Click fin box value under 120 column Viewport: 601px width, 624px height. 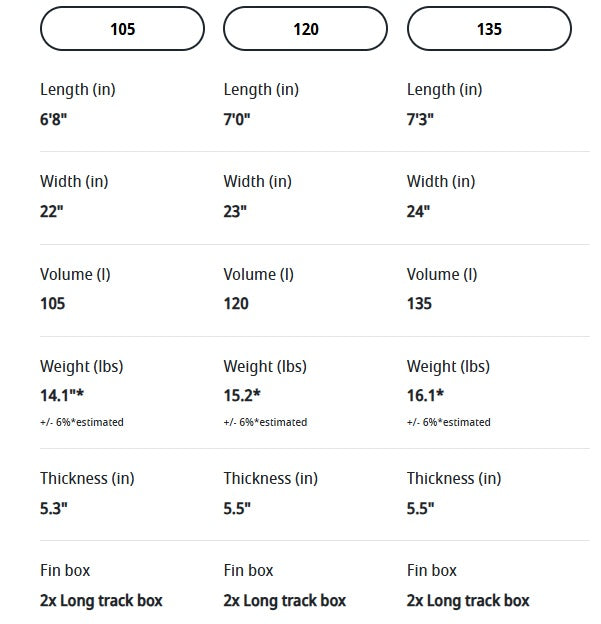click(284, 600)
